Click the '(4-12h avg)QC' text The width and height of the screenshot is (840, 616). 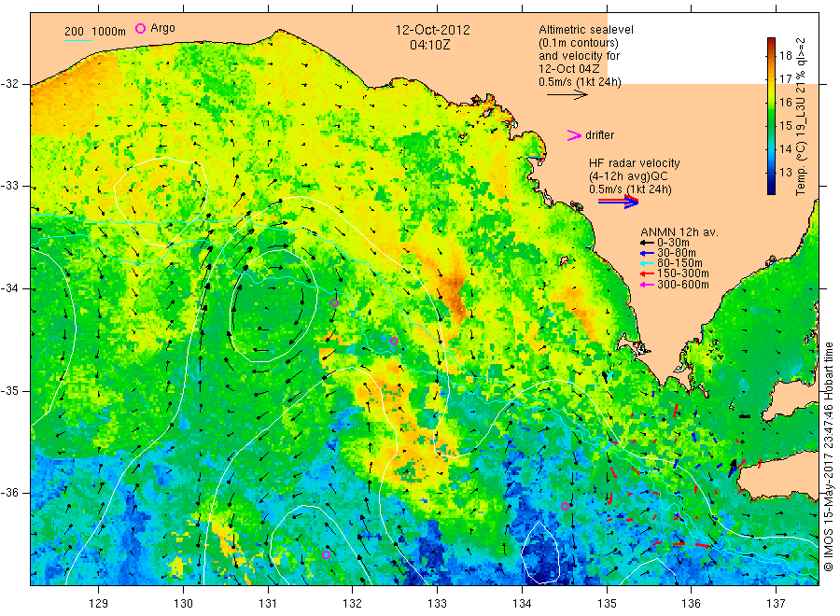tap(628, 176)
